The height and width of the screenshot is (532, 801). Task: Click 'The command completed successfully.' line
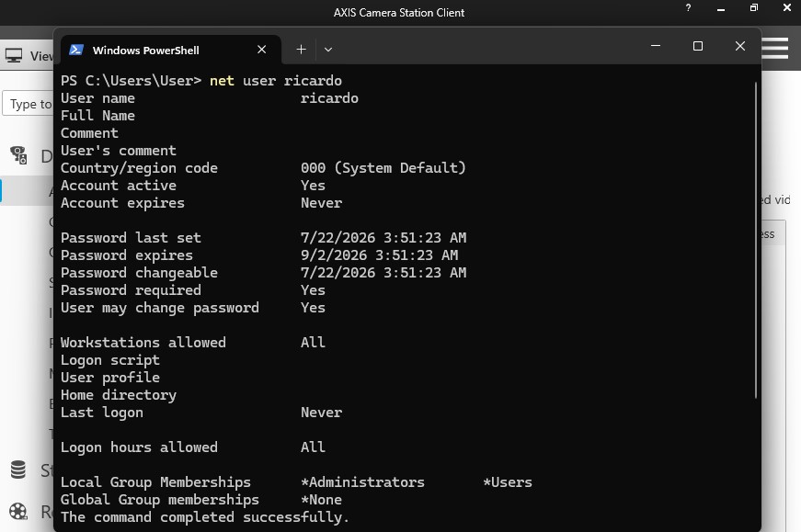(x=205, y=517)
